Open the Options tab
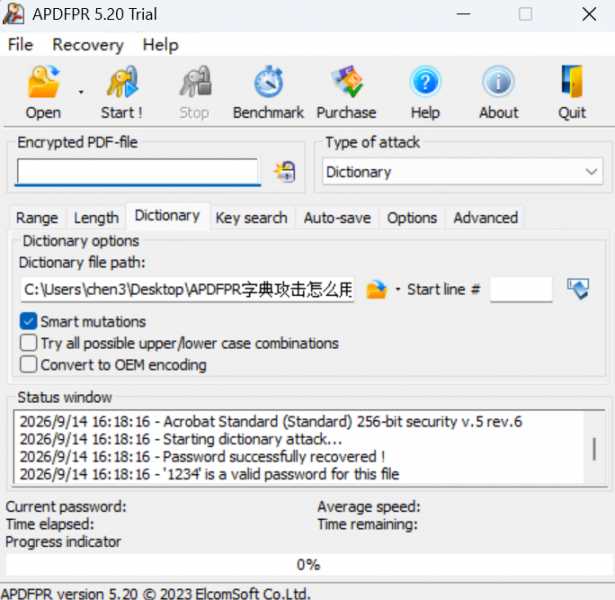The image size is (615, 600). click(x=412, y=218)
